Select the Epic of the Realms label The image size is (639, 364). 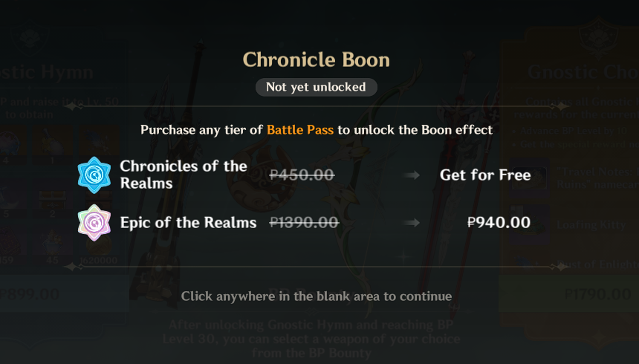(x=188, y=222)
